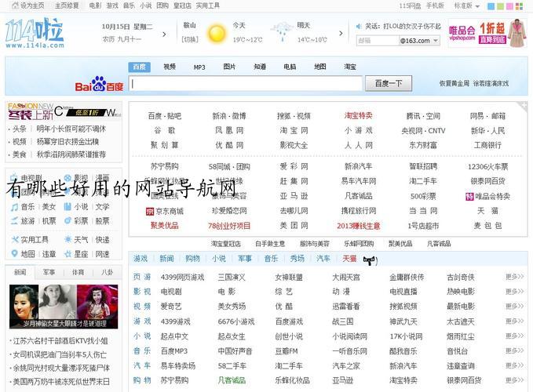
Task: Open the 115网盘 link in top bar
Action: tap(410, 5)
